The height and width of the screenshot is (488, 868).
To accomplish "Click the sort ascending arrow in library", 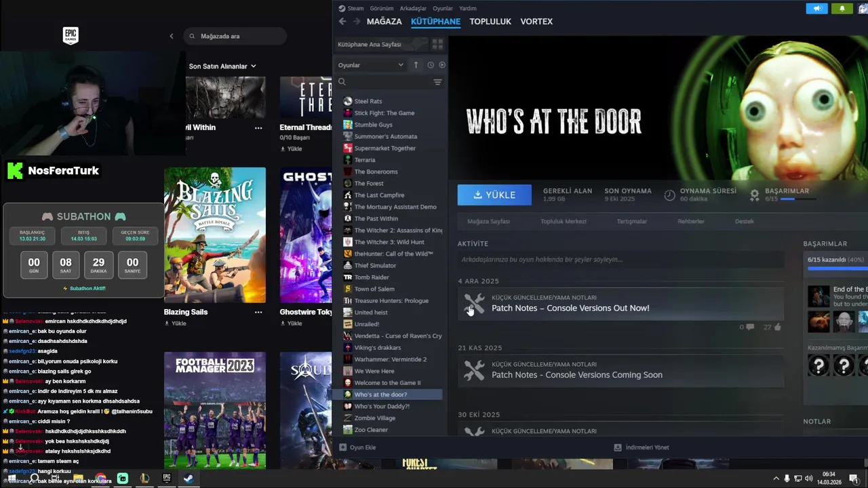I will [x=416, y=65].
